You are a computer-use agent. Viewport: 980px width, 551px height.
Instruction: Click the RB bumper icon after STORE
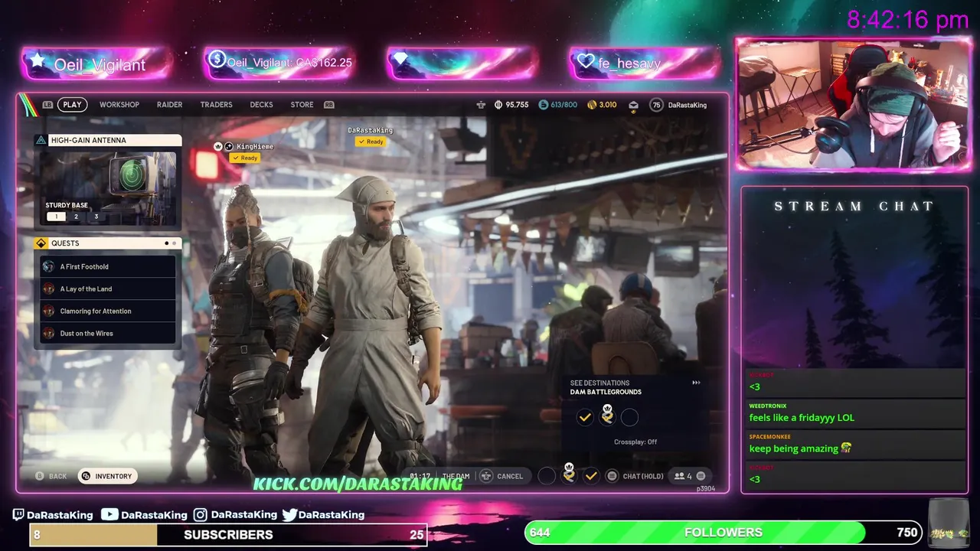(329, 105)
